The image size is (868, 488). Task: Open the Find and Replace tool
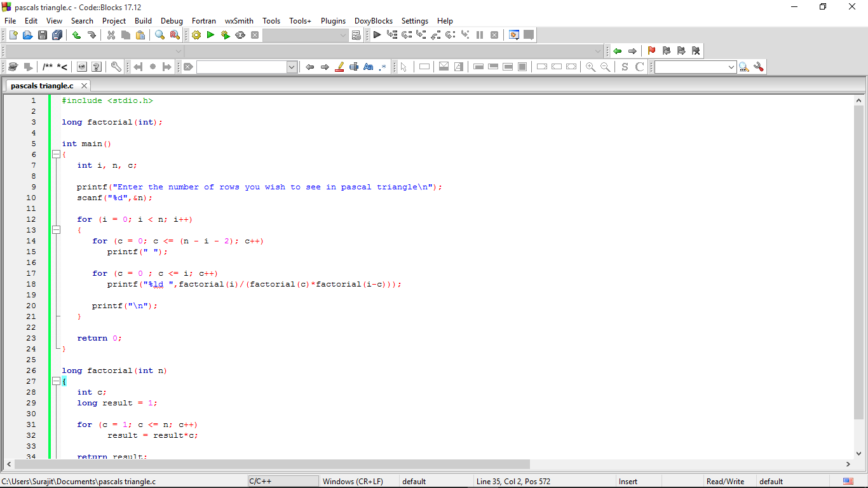pos(173,35)
